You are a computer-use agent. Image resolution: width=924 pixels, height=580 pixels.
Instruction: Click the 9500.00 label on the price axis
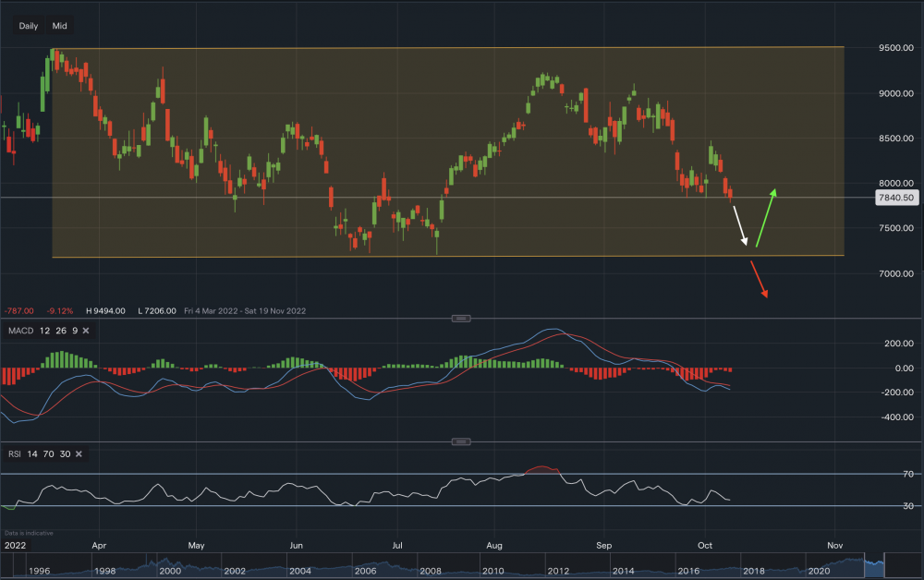(x=894, y=48)
